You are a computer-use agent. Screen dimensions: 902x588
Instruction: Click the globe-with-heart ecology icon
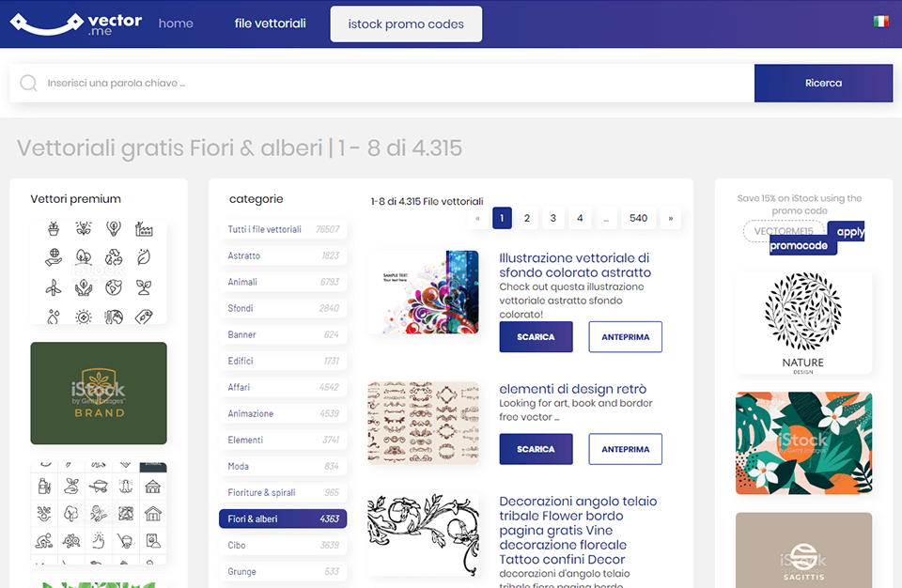114,287
